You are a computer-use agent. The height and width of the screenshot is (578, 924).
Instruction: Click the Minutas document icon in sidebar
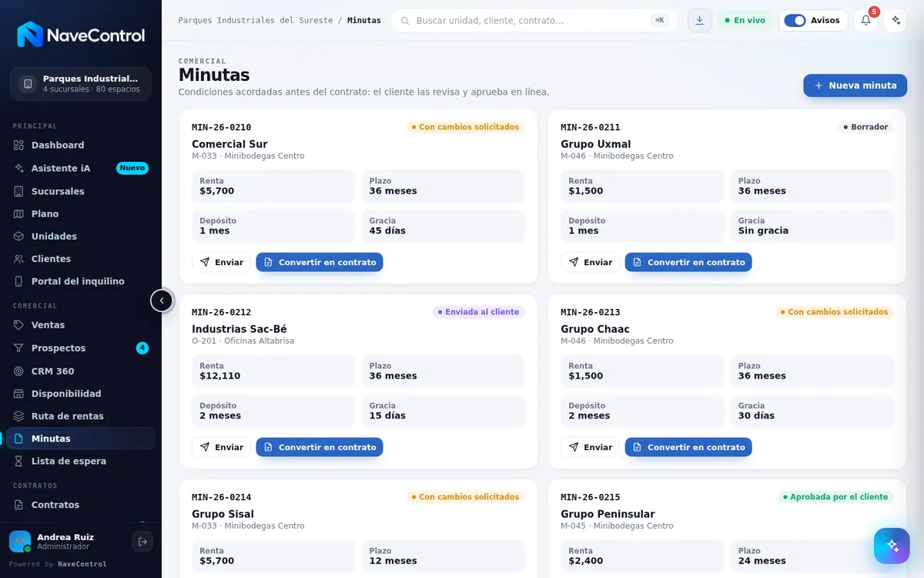19,439
